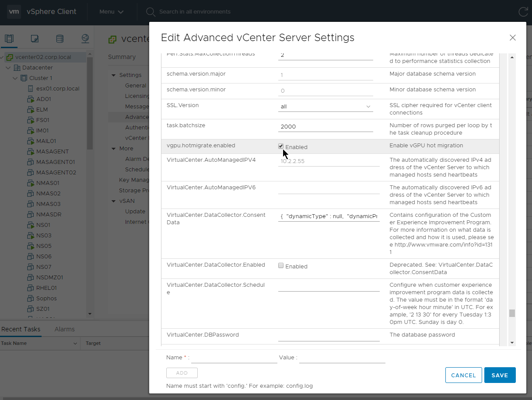Open the SSL.Version dropdown
Screen dimensions: 532x400
click(x=325, y=106)
